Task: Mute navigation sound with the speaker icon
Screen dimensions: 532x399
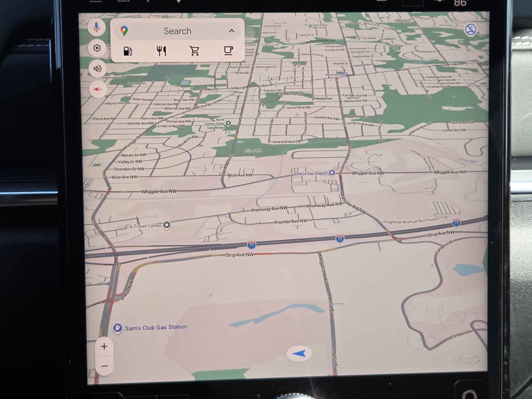Action: tap(98, 69)
